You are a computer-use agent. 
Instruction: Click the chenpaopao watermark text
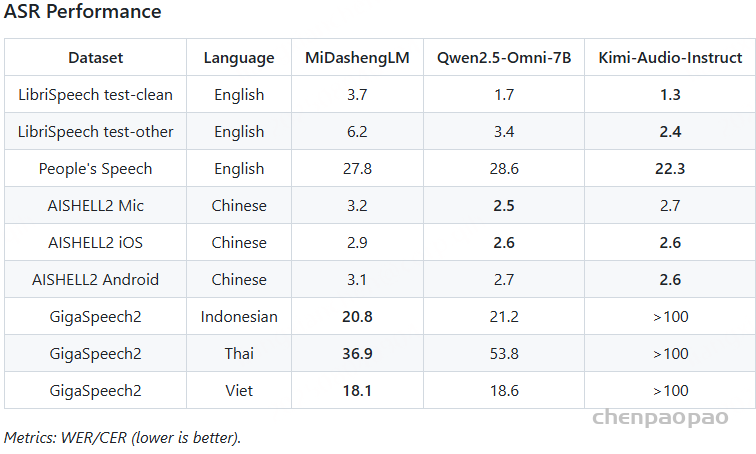pos(660,418)
